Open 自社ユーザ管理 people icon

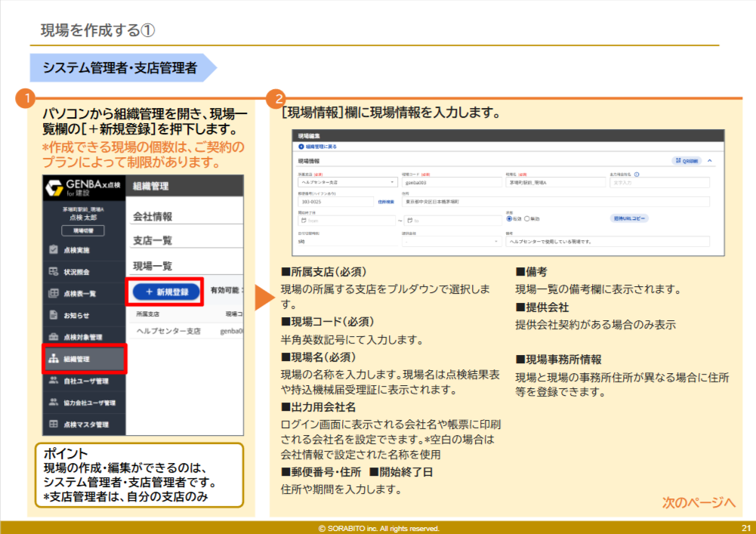point(54,381)
